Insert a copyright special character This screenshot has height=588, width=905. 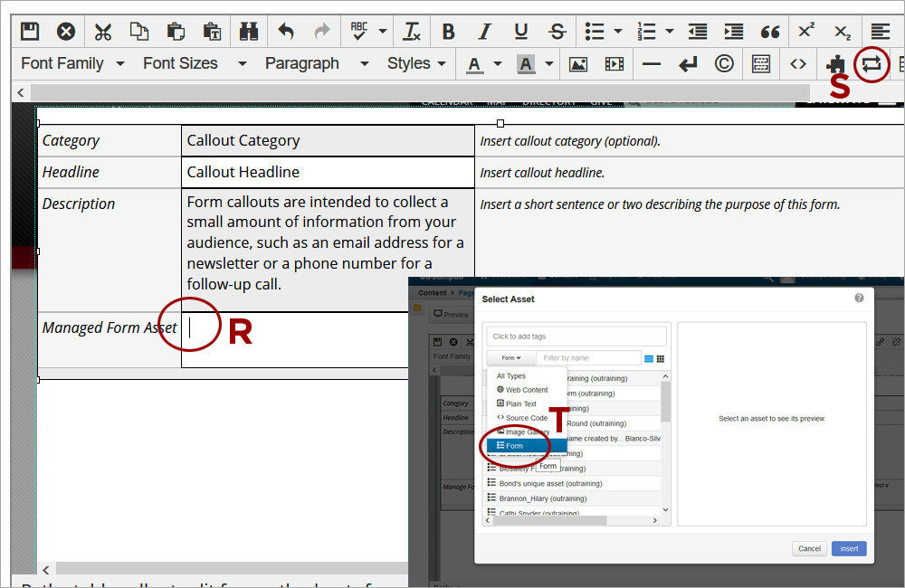[x=723, y=64]
